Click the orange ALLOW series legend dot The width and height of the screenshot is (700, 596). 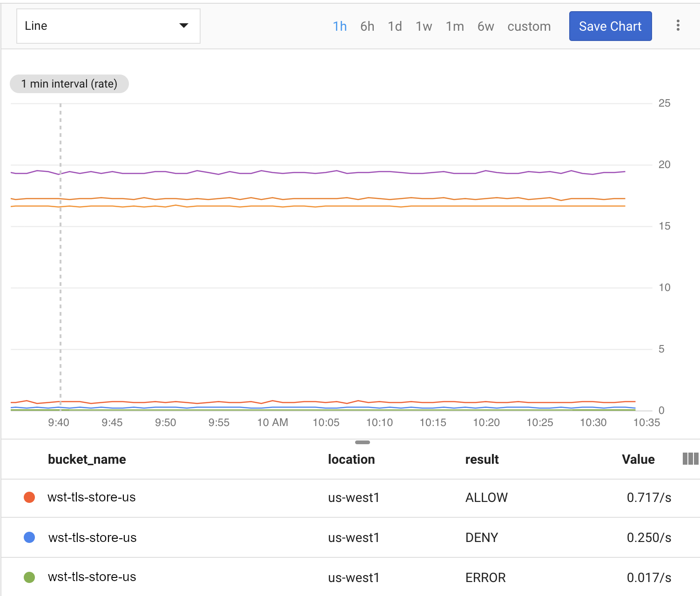pyautogui.click(x=29, y=497)
